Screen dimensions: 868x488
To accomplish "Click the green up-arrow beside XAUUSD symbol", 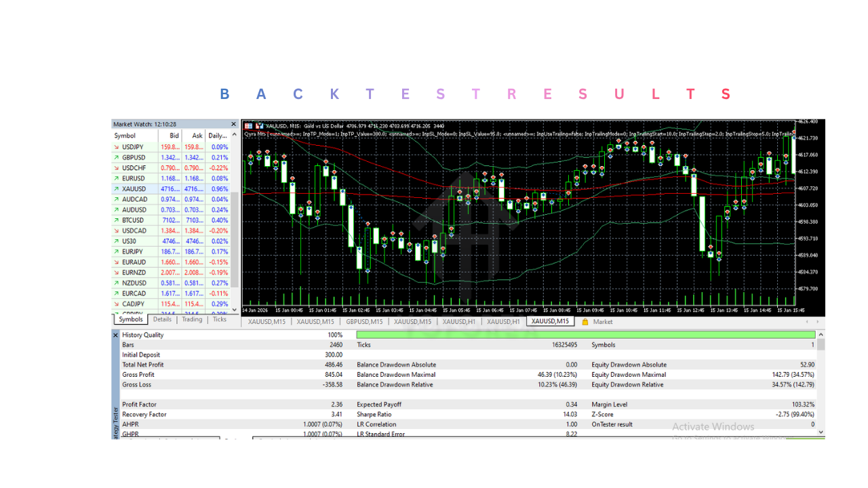I will coord(118,188).
